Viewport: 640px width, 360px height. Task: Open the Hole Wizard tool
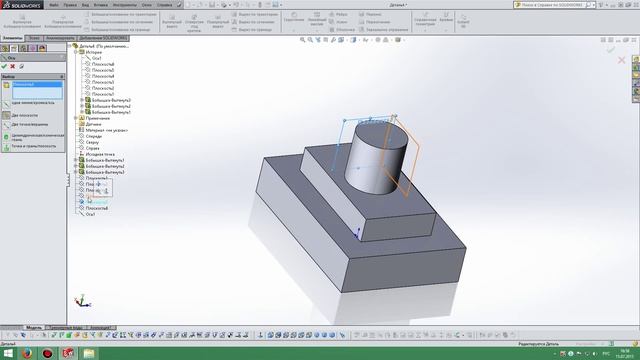[x=194, y=22]
